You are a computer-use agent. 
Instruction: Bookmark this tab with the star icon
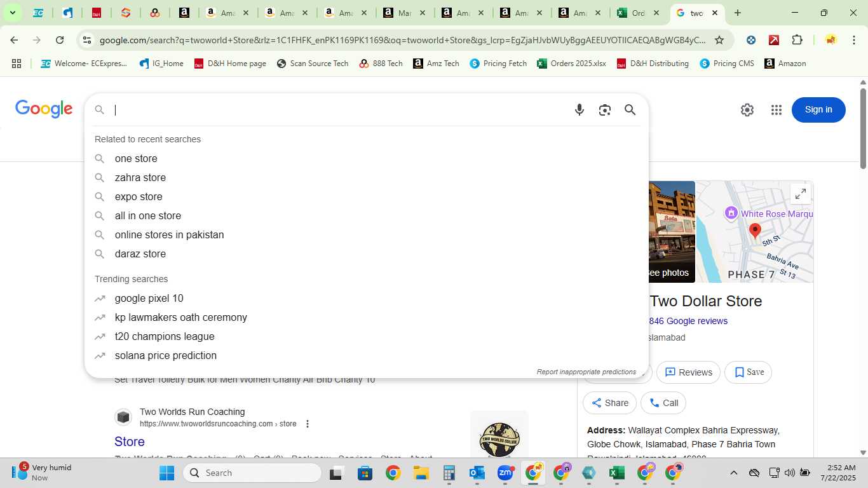719,40
